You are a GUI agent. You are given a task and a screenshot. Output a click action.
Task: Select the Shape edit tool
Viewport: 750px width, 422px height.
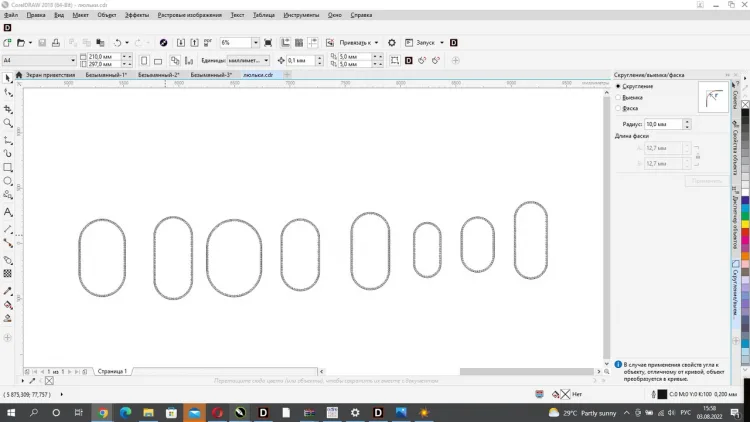[8, 93]
